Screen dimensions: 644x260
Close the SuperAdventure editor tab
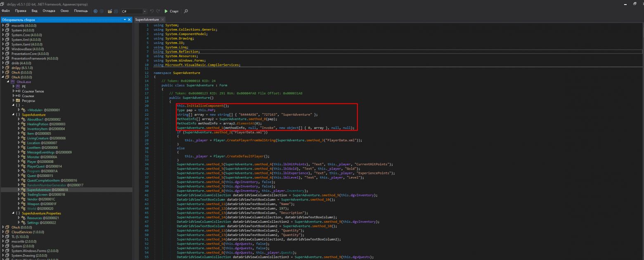[163, 19]
